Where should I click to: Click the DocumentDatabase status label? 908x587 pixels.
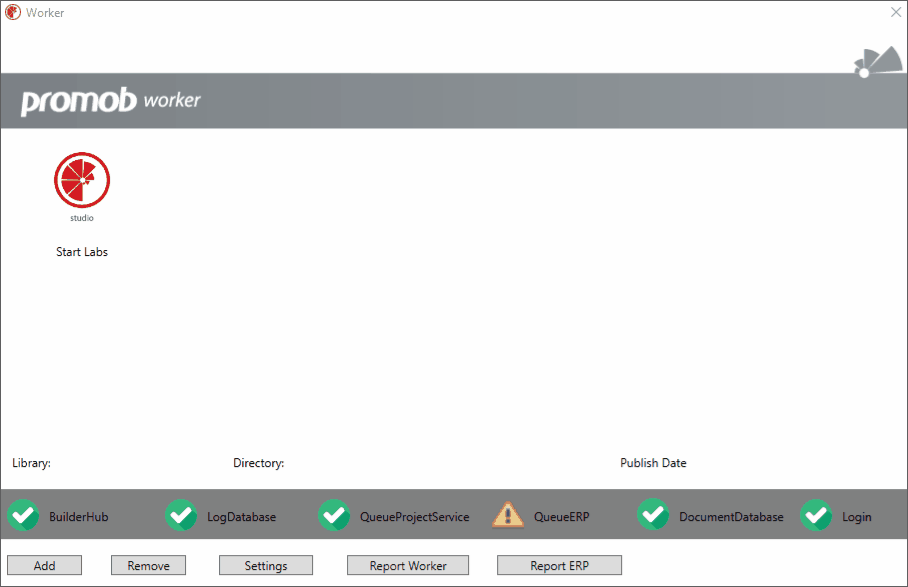pyautogui.click(x=731, y=517)
